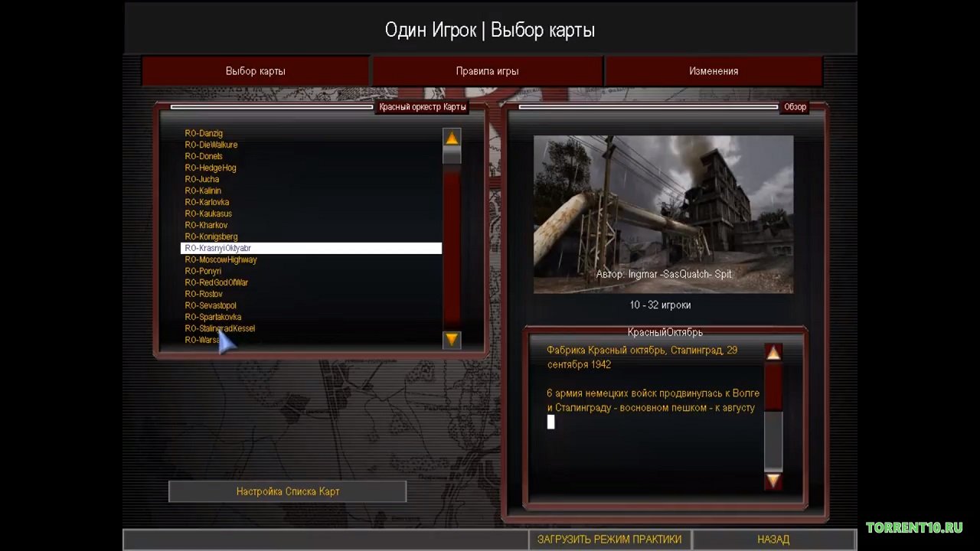Click description box scroll down arrow
Screen dimensions: 980x551
(x=773, y=481)
